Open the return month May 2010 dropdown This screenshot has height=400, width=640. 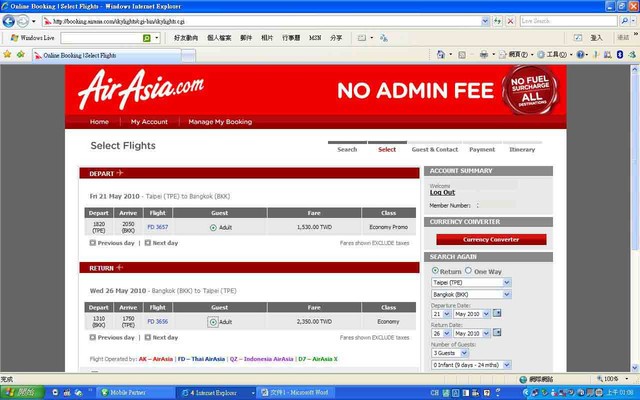[x=471, y=333]
